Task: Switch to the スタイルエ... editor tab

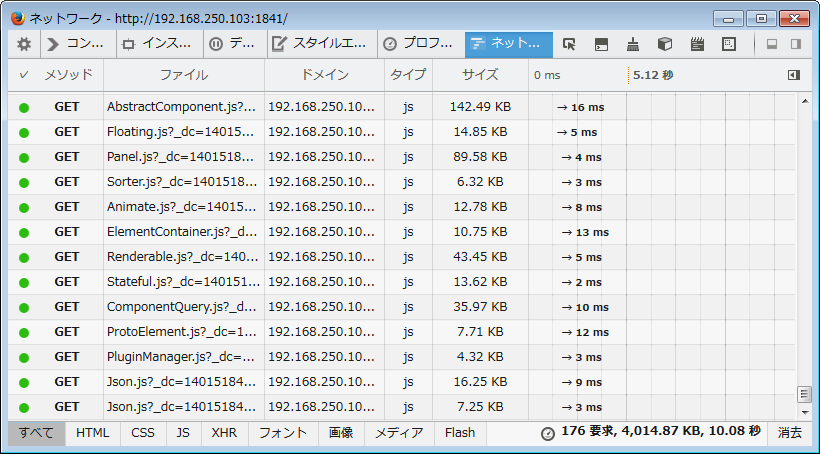Action: pos(322,44)
